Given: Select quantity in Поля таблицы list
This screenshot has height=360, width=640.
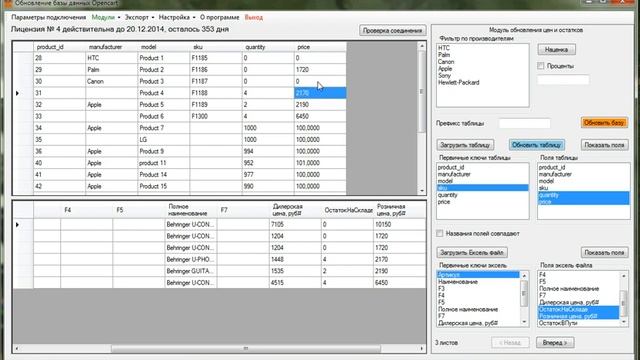Looking at the screenshot, I should 583,195.
